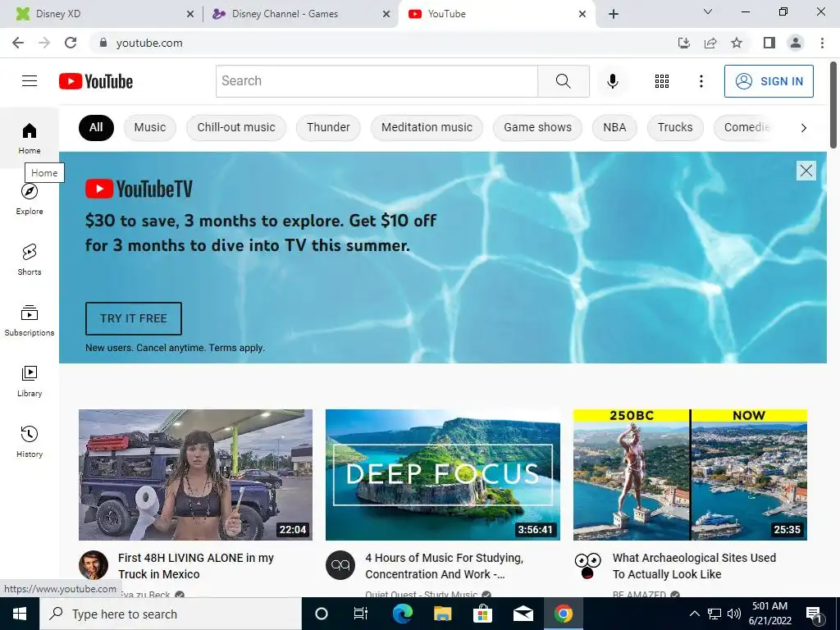This screenshot has width=840, height=630.
Task: Open History in the sidebar
Action: [30, 441]
